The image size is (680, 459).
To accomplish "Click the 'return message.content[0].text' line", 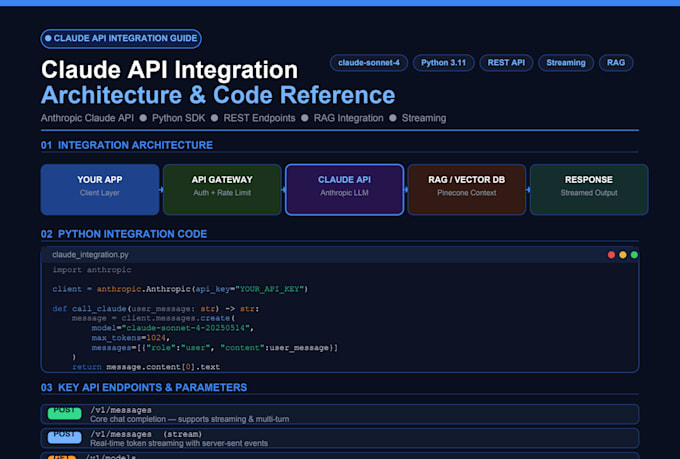I will (146, 367).
